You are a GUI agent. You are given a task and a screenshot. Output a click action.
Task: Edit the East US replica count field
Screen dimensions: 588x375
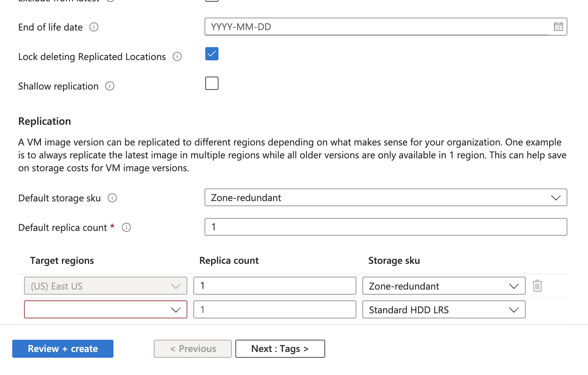(275, 286)
